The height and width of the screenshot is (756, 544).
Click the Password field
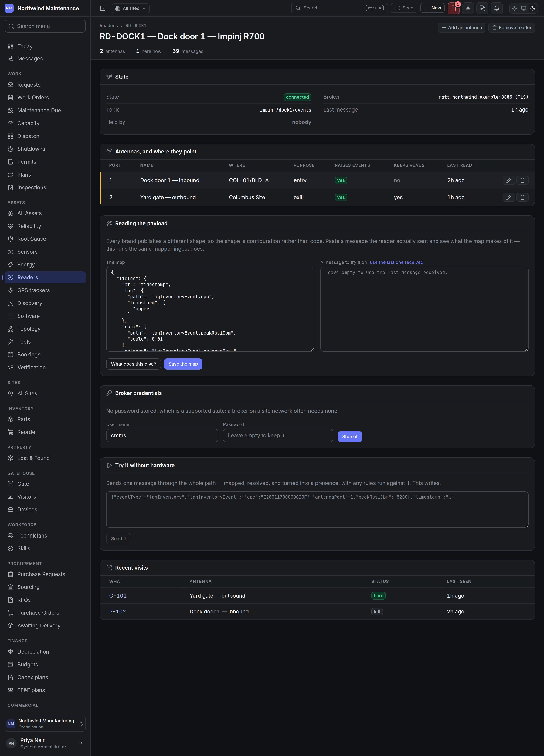click(x=277, y=435)
